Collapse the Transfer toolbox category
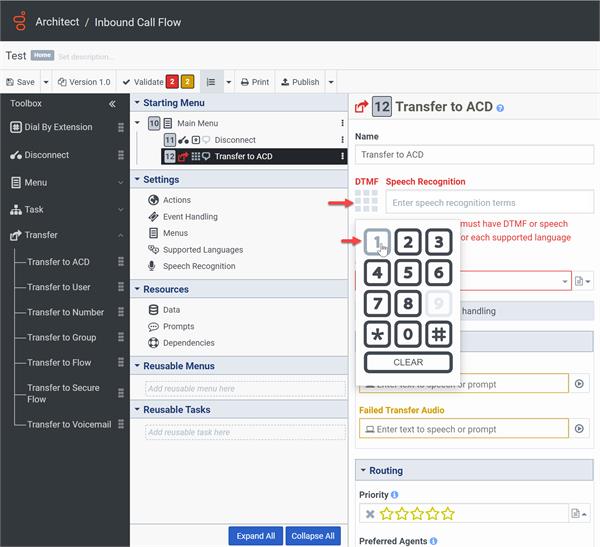The height and width of the screenshot is (547, 600). pyautogui.click(x=121, y=235)
